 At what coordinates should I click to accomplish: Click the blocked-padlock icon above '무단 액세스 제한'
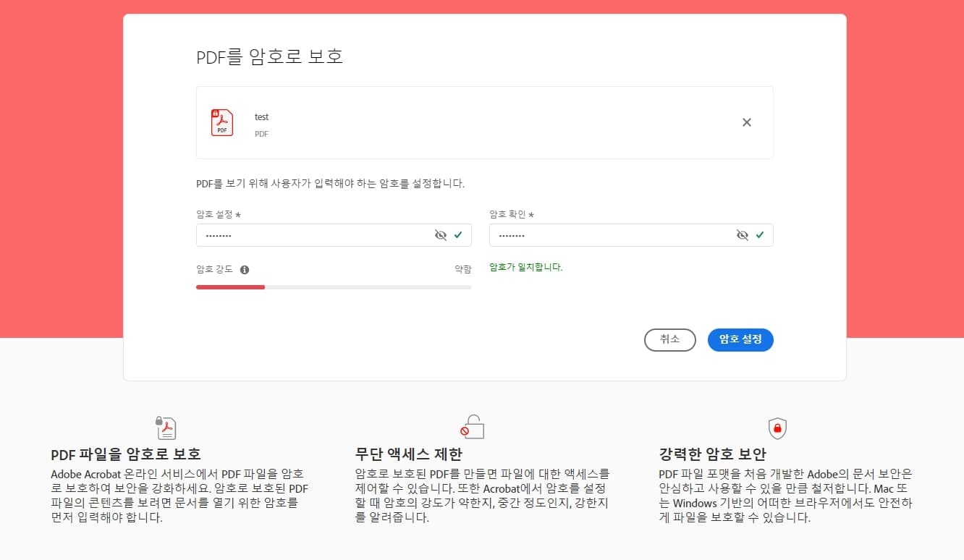(x=471, y=427)
